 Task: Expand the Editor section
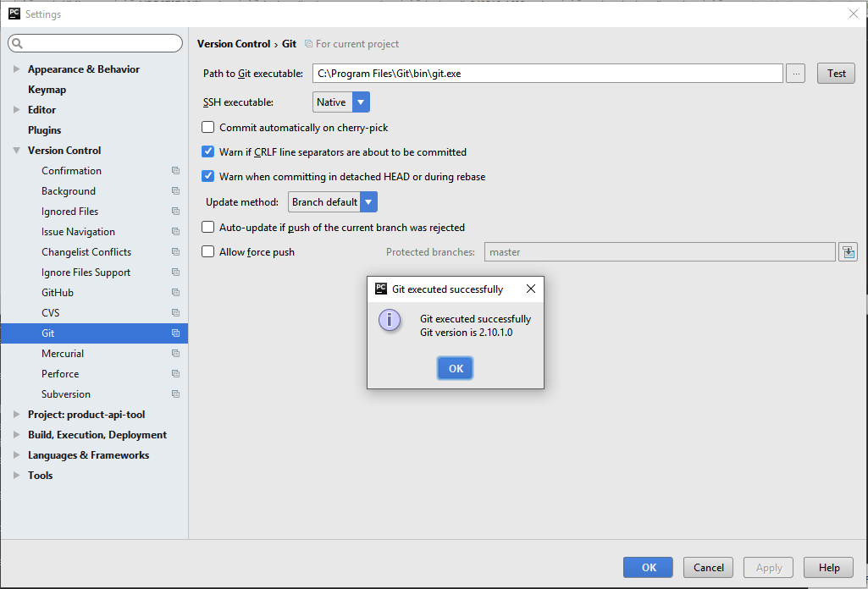(16, 109)
